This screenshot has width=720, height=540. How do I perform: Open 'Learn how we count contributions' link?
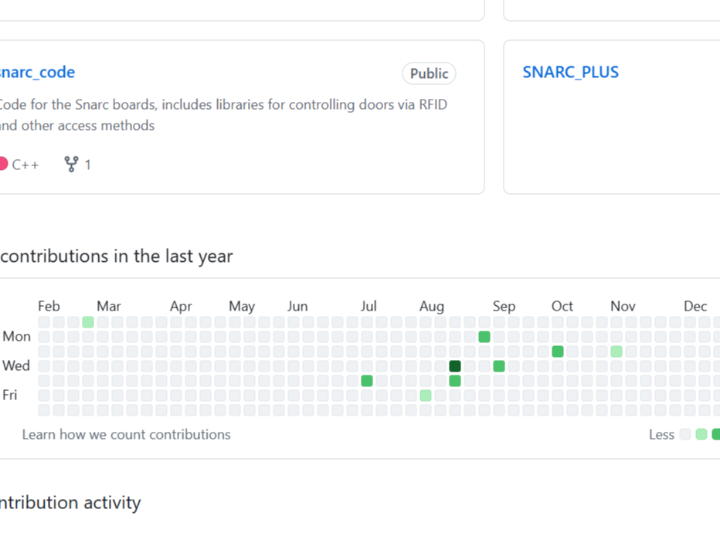point(126,434)
